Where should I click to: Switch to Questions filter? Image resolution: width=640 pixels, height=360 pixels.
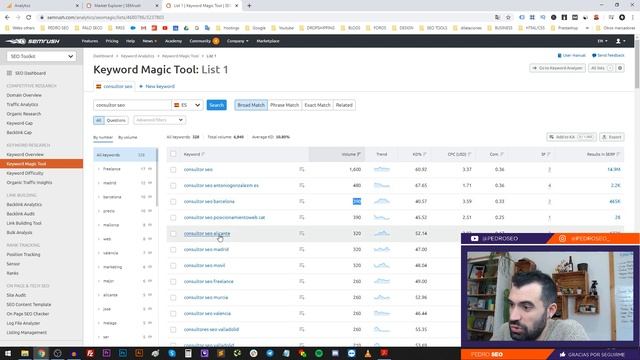(116, 120)
